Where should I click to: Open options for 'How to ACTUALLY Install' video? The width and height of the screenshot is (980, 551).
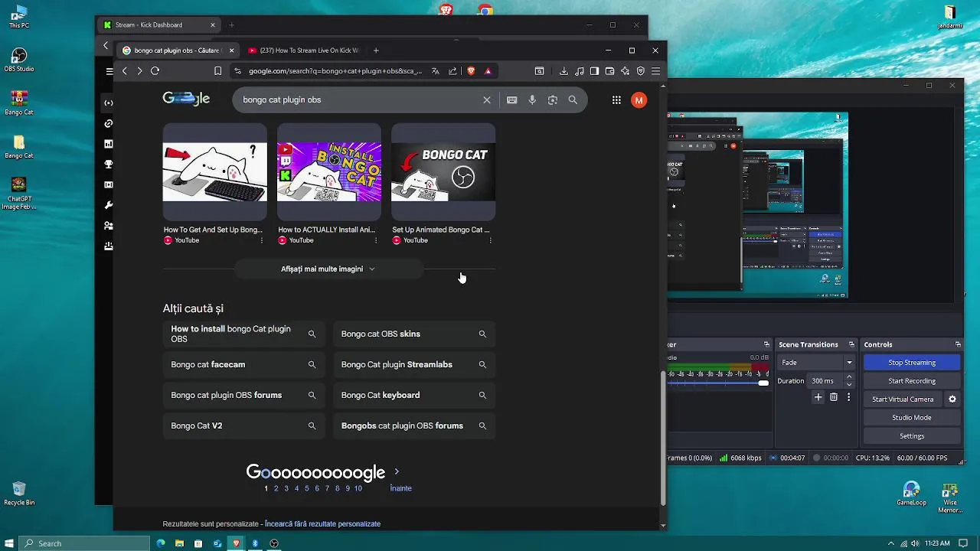click(376, 240)
